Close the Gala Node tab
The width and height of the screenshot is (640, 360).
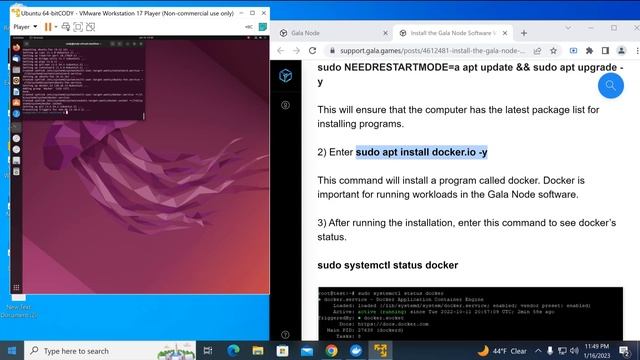tap(385, 33)
